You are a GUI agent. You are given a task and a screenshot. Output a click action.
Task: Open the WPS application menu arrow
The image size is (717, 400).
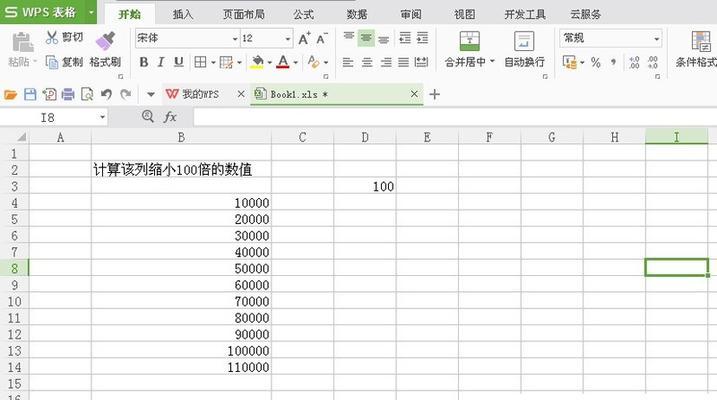click(91, 12)
